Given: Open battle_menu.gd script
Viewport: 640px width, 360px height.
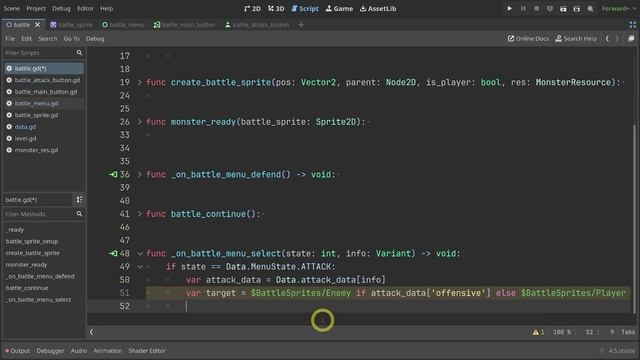Looking at the screenshot, I should [x=44, y=103].
